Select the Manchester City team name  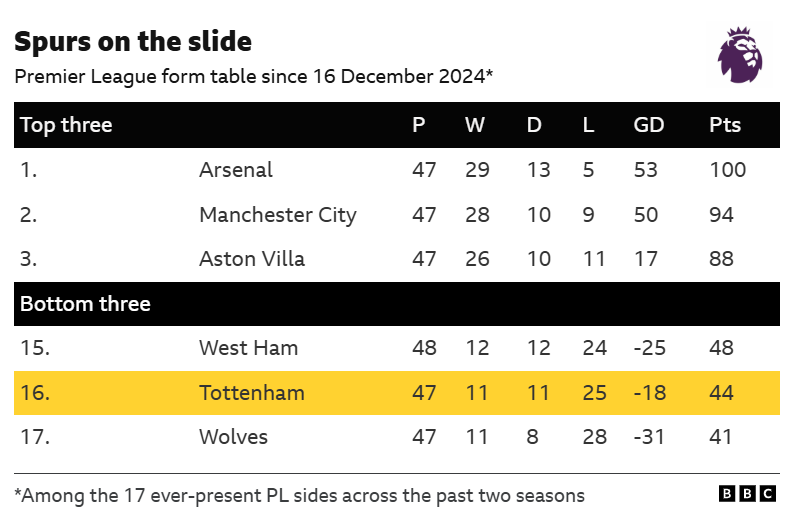pyautogui.click(x=278, y=215)
